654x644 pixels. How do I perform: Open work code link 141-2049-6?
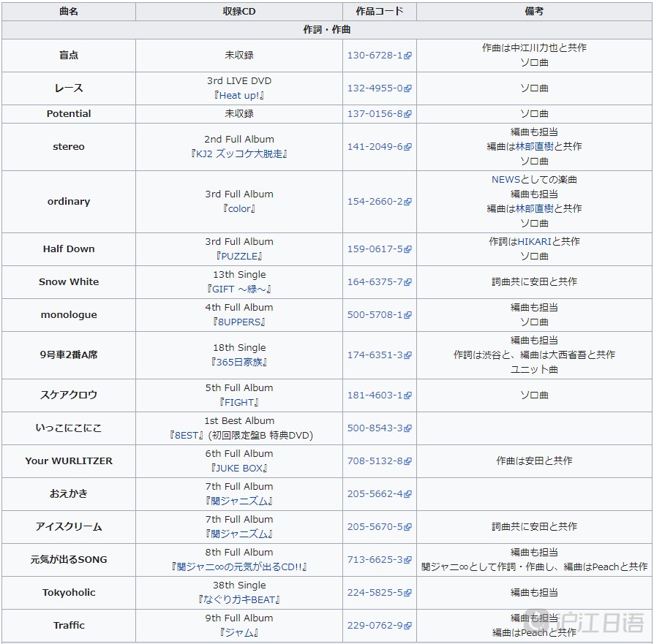379,147
